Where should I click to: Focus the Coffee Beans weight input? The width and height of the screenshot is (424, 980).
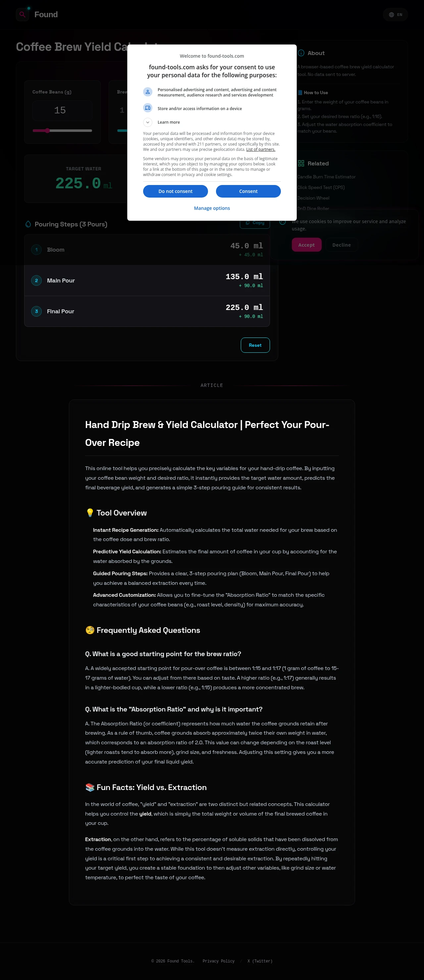pyautogui.click(x=62, y=110)
